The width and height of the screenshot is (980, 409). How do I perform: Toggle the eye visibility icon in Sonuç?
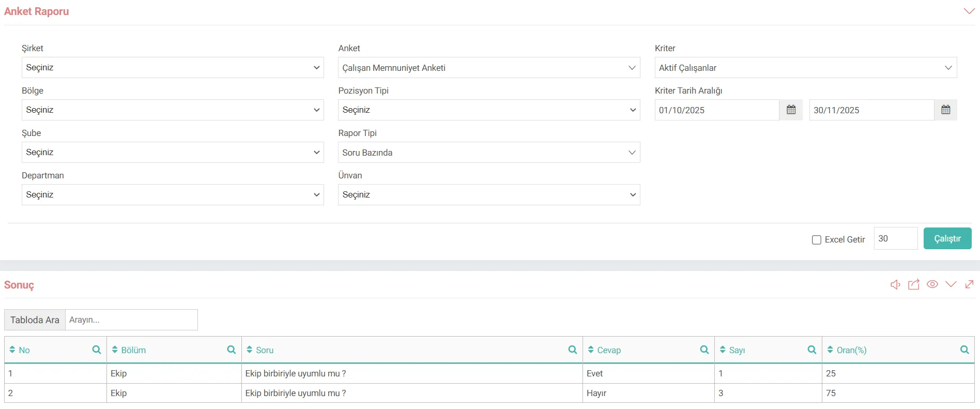click(x=932, y=284)
